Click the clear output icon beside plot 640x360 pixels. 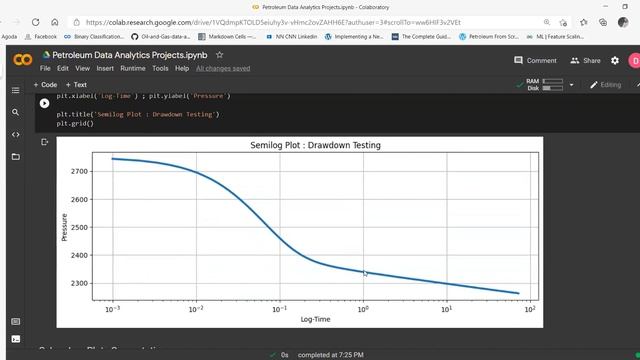44,142
